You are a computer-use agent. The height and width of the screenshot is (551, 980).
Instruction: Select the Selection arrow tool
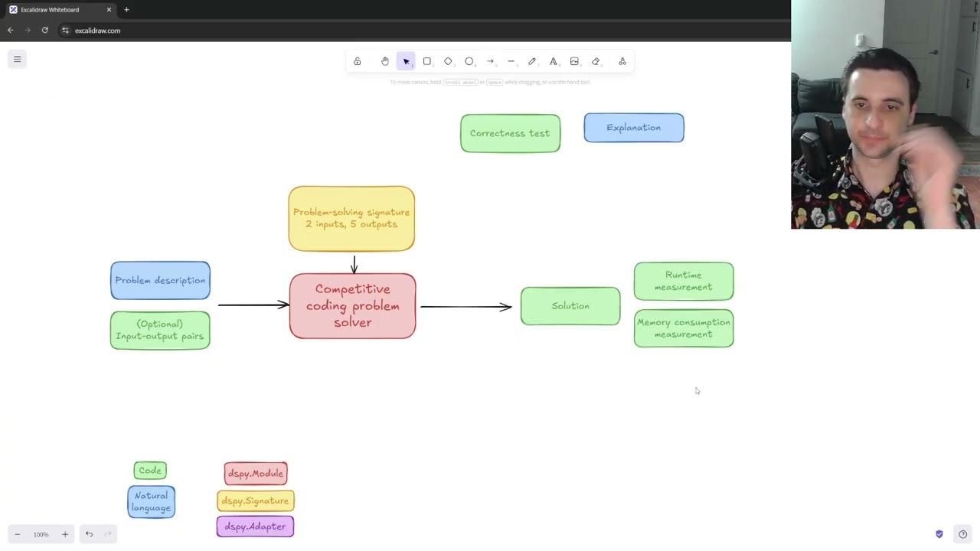(x=406, y=61)
